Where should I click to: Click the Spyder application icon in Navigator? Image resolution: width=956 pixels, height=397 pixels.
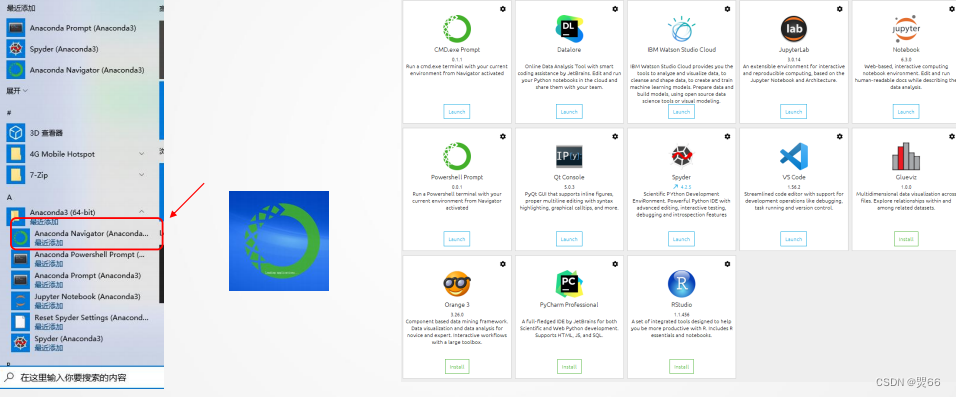681,157
